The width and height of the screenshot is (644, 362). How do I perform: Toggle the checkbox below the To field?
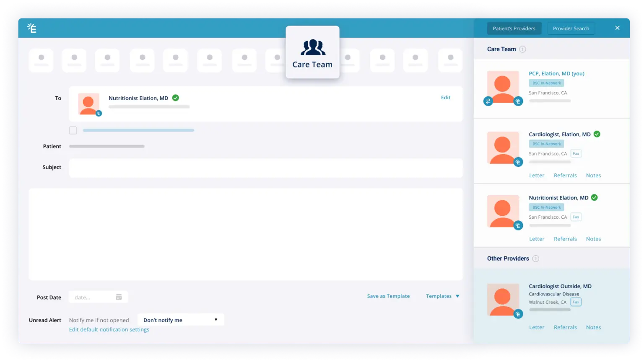73,130
